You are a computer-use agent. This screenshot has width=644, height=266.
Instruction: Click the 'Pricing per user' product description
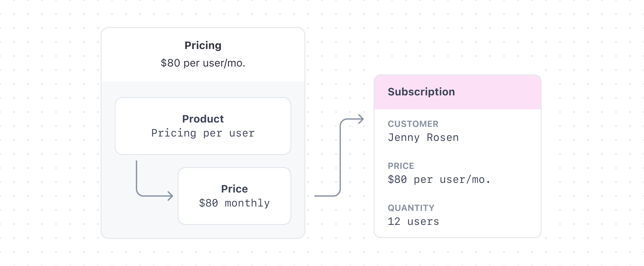[x=203, y=133]
